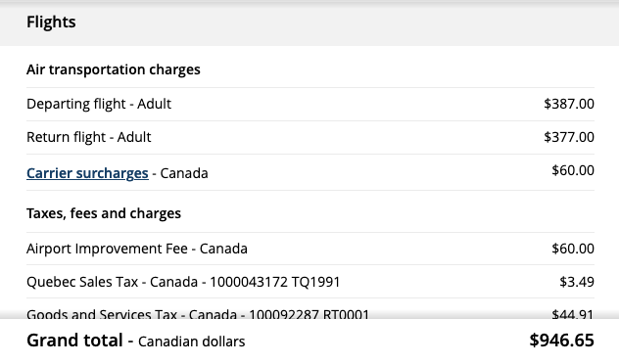This screenshot has height=364, width=619.
Task: Click the Taxes, fees and charges heading
Action: pos(104,213)
